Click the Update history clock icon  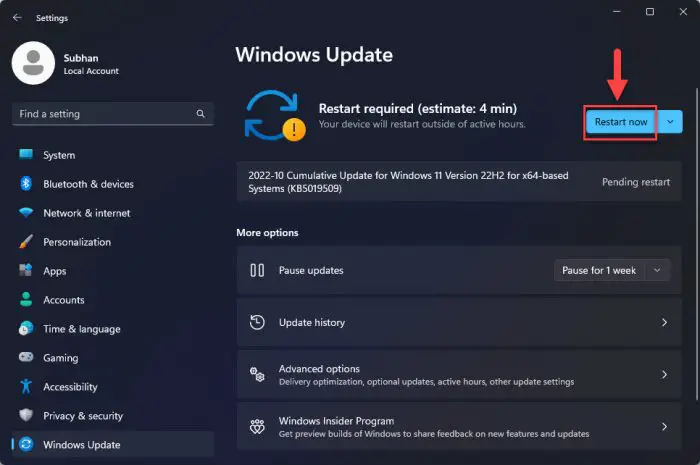(257, 322)
